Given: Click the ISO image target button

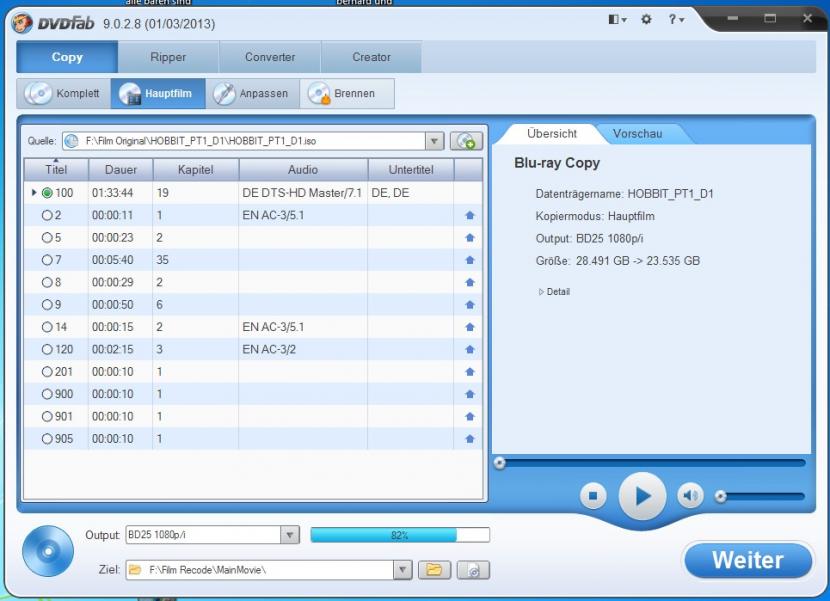Looking at the screenshot, I should (x=473, y=570).
